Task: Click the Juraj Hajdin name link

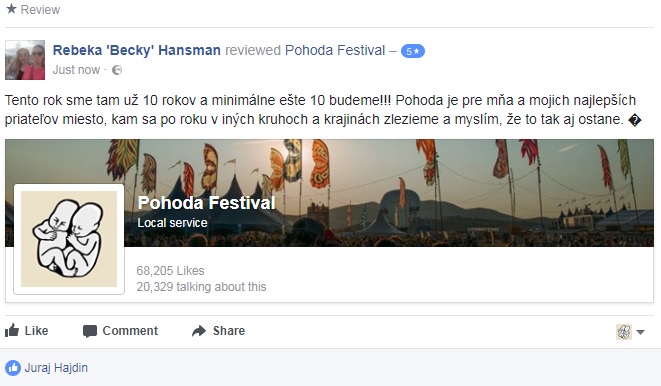Action: [x=56, y=368]
